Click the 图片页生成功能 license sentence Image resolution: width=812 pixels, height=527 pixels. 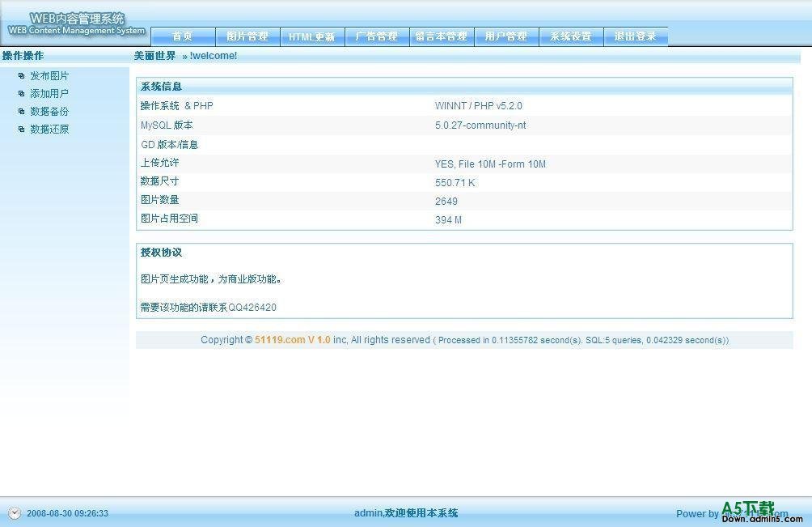click(x=212, y=279)
